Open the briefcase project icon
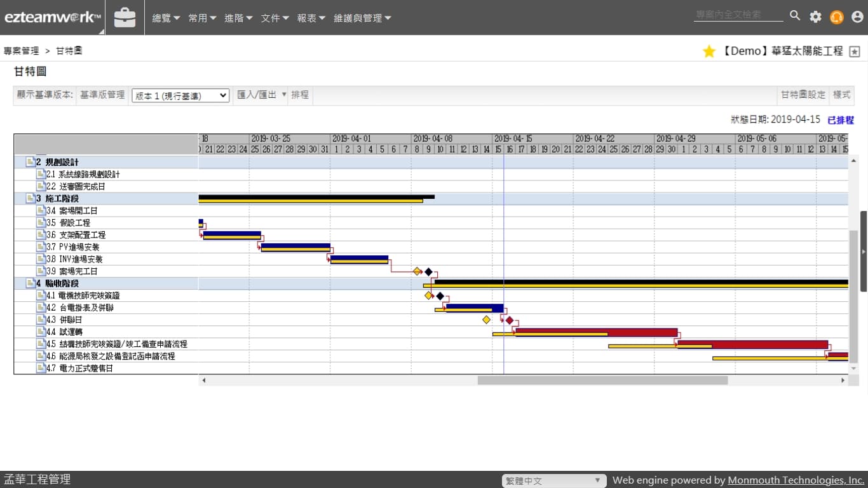868x488 pixels. 125,18
